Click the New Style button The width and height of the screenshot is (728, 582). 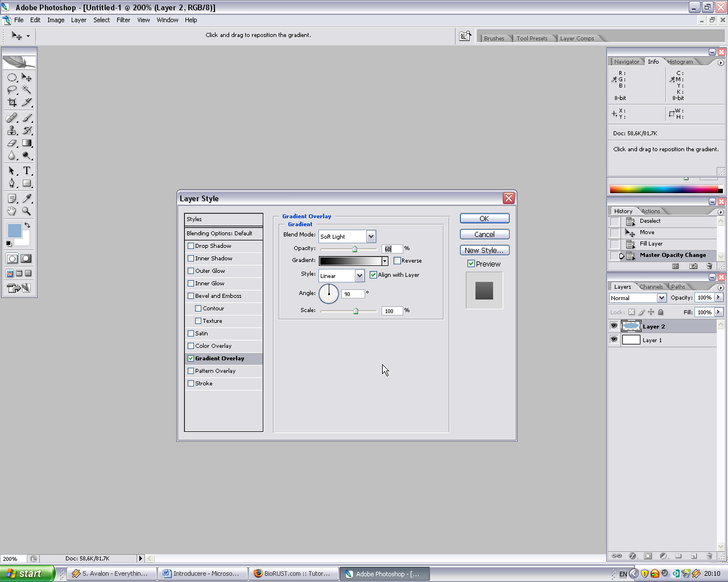[x=484, y=250]
